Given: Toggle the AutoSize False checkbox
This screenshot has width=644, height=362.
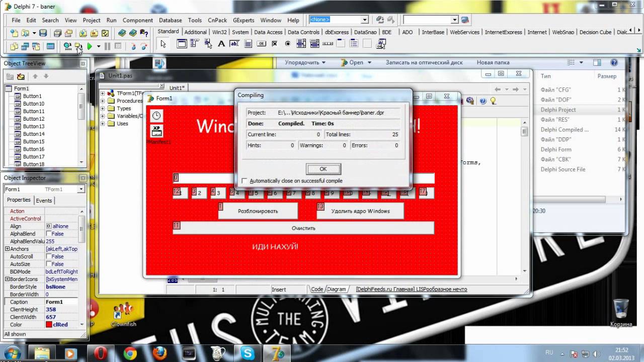Looking at the screenshot, I should tap(48, 264).
